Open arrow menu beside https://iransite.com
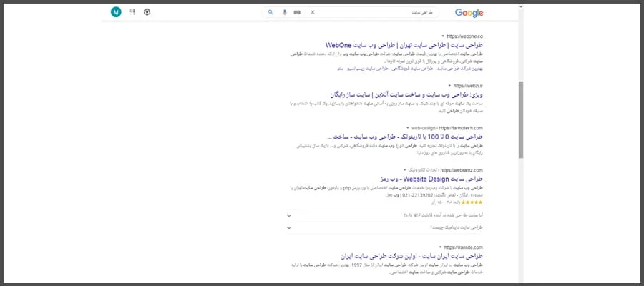 coord(440,247)
